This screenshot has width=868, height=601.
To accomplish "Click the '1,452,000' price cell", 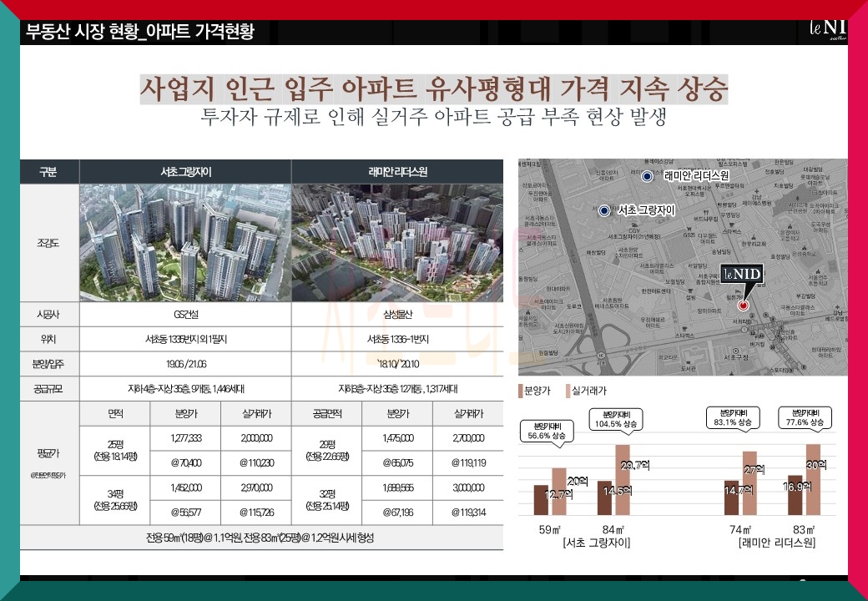I will [x=185, y=487].
